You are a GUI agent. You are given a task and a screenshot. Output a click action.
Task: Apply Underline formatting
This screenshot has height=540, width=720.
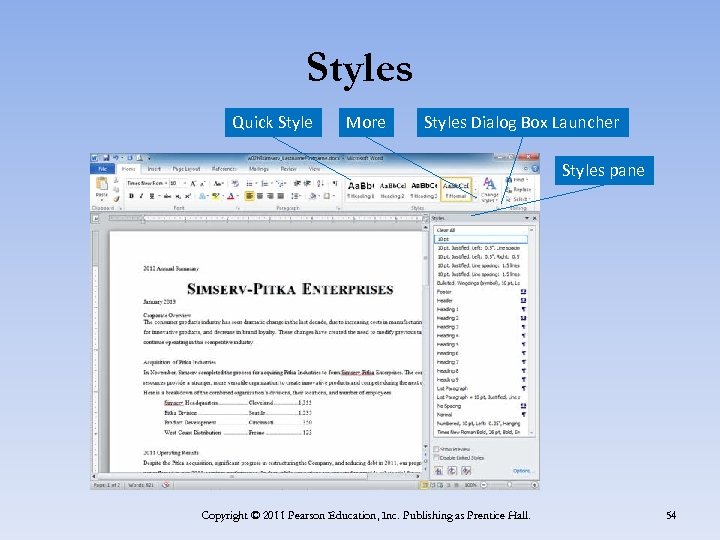[x=151, y=196]
